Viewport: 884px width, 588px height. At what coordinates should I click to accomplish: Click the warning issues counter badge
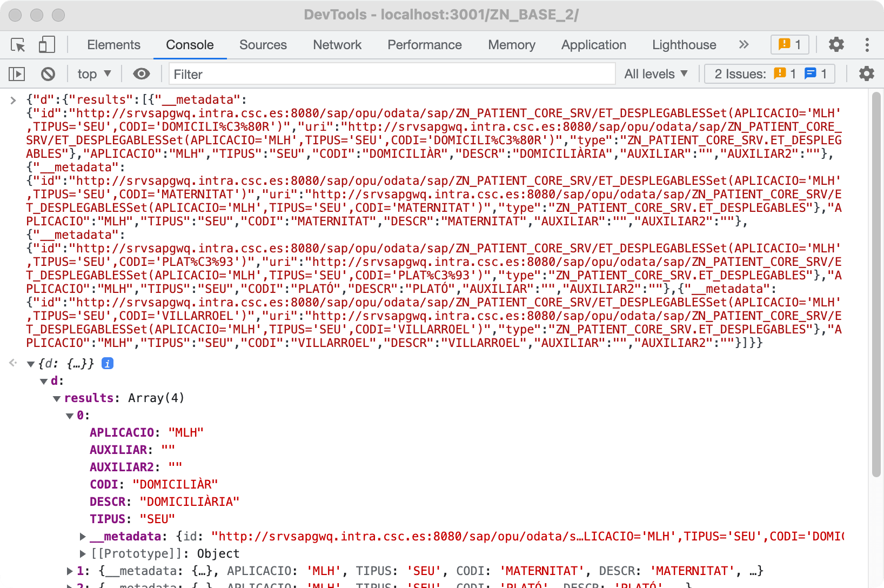pos(789,45)
